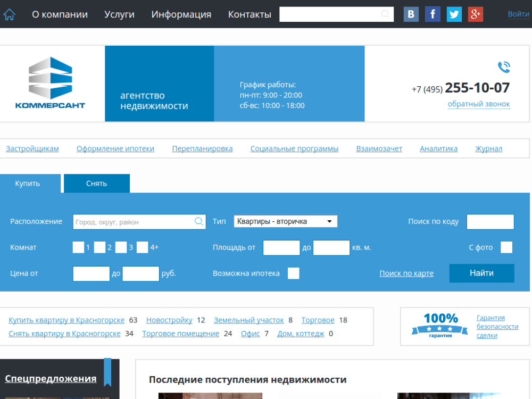Open Социальные программы link

coord(294,148)
